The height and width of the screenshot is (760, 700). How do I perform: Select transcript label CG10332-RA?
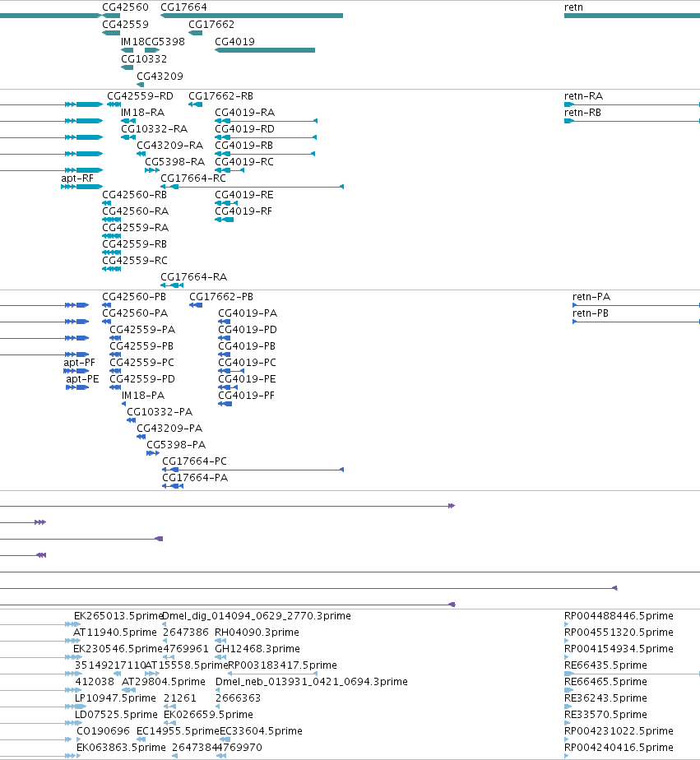click(x=154, y=129)
